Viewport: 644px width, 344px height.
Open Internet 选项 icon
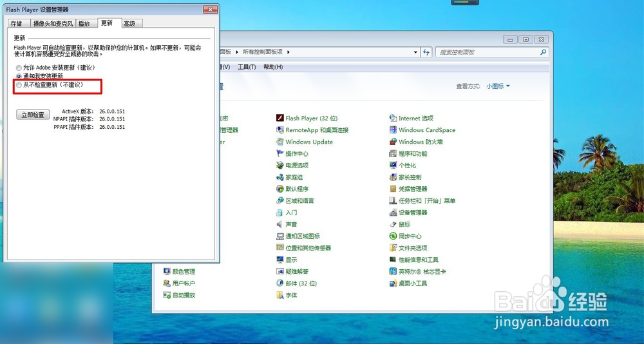pos(393,118)
